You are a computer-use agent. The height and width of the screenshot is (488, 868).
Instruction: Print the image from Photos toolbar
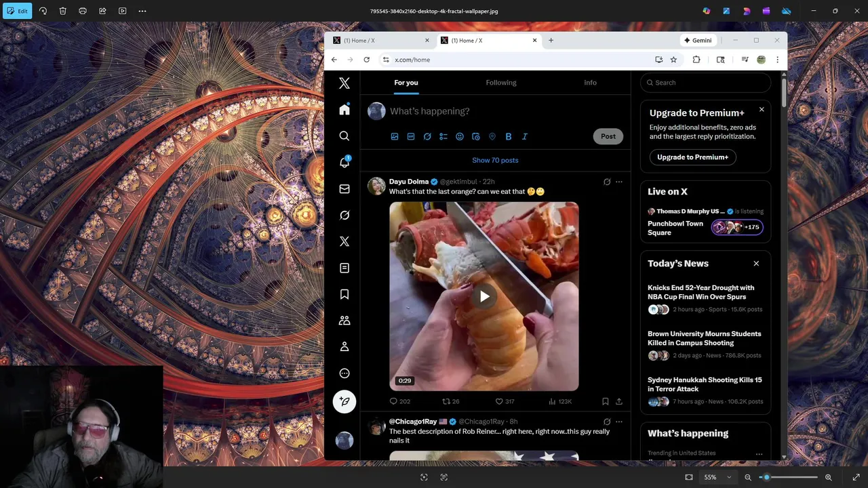point(83,11)
